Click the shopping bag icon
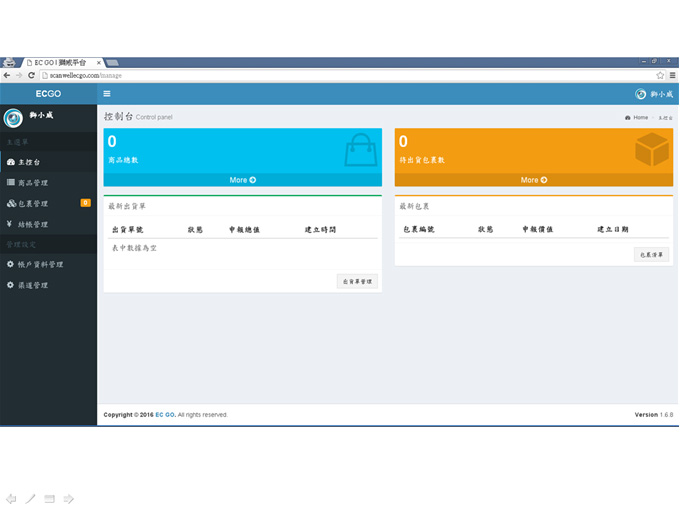The height and width of the screenshot is (510, 681). pyautogui.click(x=359, y=150)
